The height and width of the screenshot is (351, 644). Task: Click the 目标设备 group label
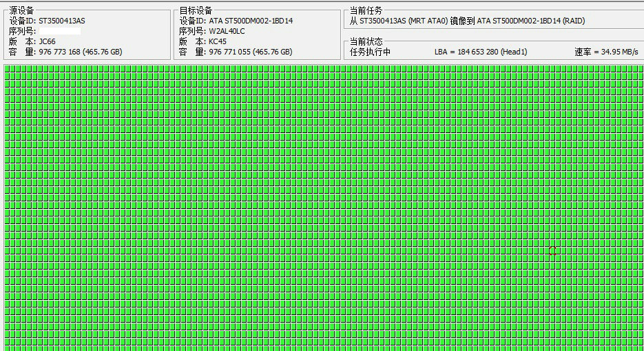196,10
